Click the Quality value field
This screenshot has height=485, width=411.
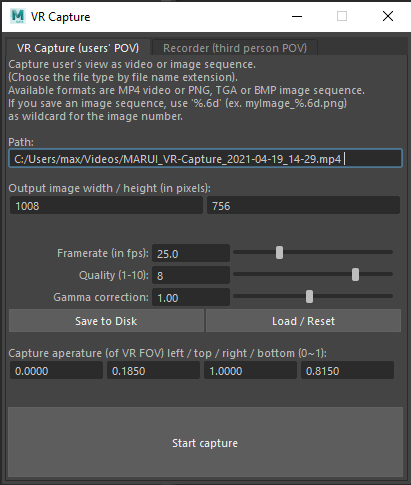191,275
